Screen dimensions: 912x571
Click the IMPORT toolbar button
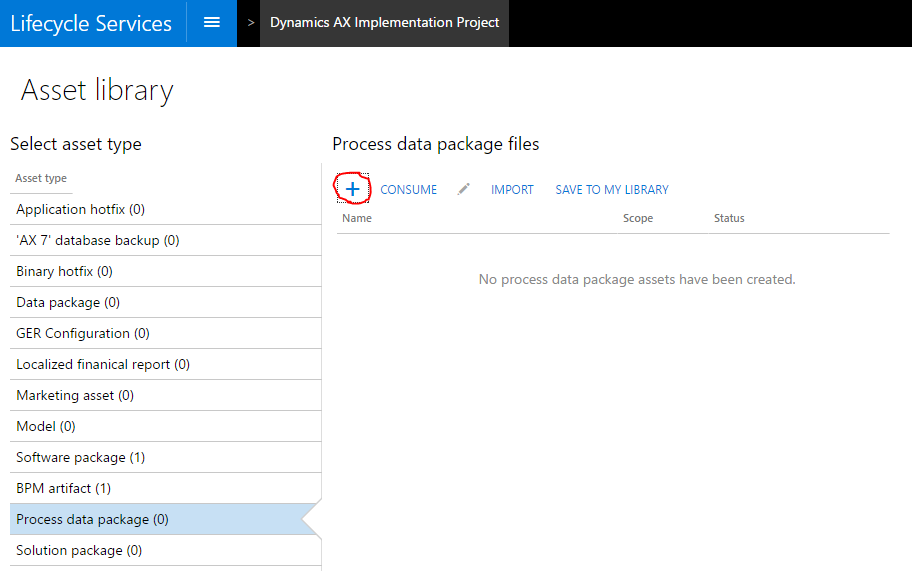click(x=512, y=190)
